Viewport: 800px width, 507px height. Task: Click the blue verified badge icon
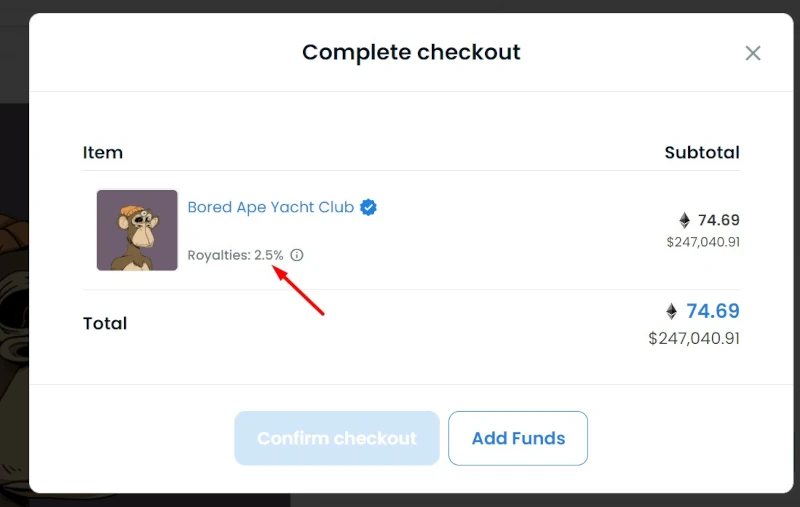[x=368, y=207]
